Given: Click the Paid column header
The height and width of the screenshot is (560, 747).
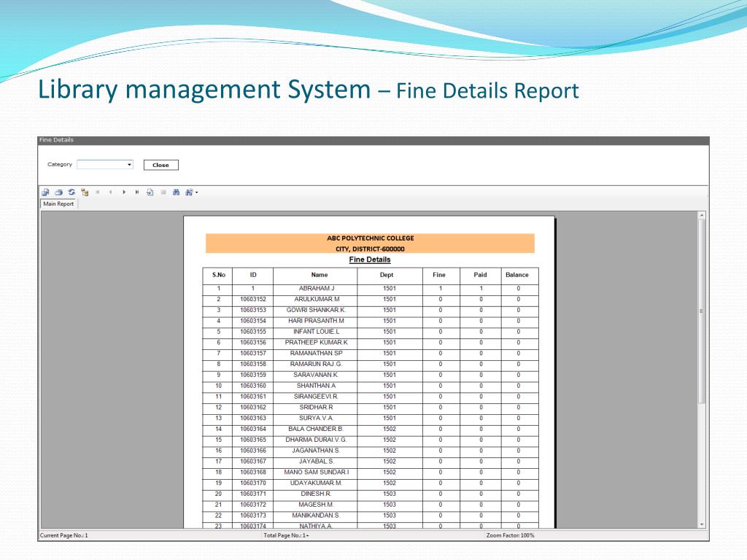Looking at the screenshot, I should click(x=480, y=275).
